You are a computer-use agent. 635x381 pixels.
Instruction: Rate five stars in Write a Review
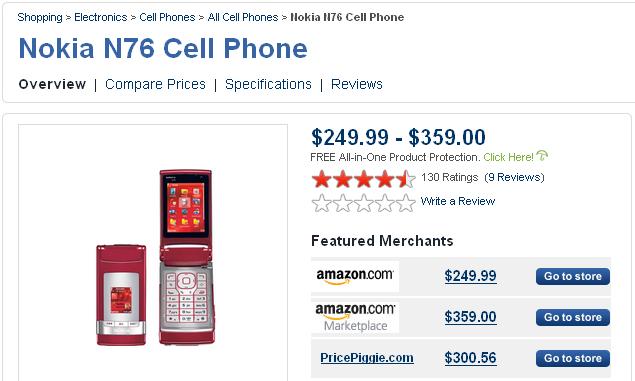click(x=405, y=202)
